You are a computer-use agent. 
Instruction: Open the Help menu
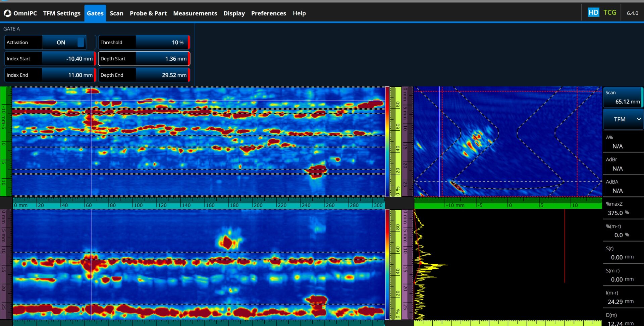point(299,13)
